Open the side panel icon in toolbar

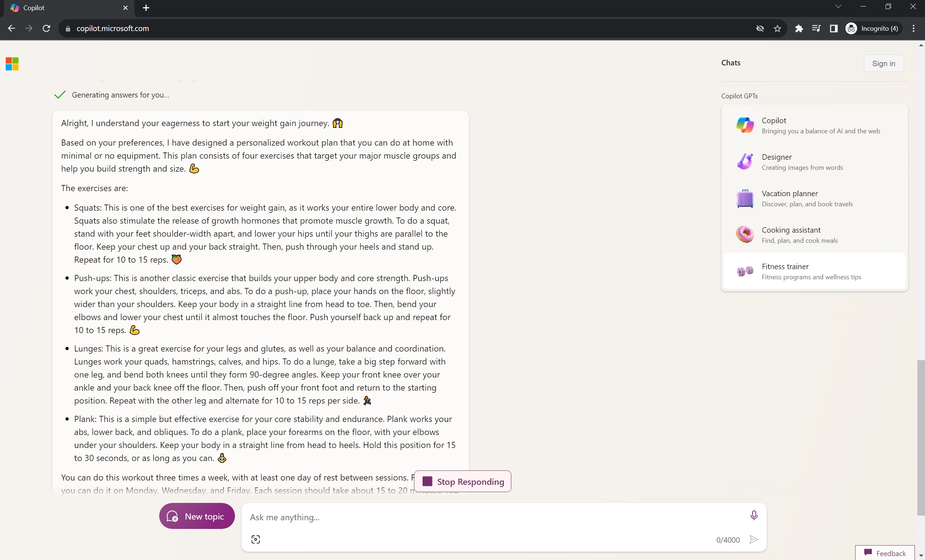[x=834, y=29]
